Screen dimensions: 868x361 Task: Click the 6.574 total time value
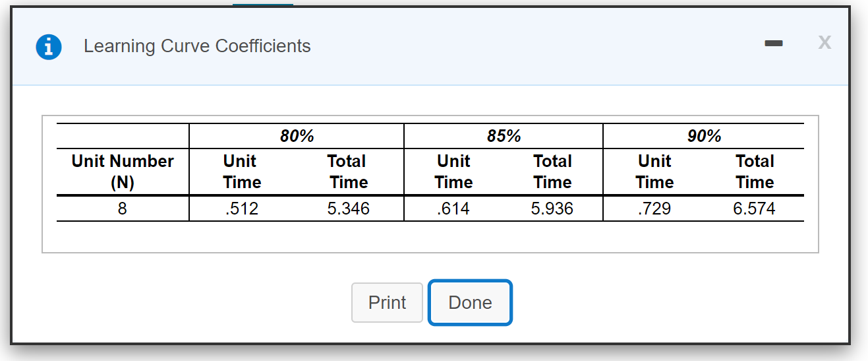pos(754,209)
